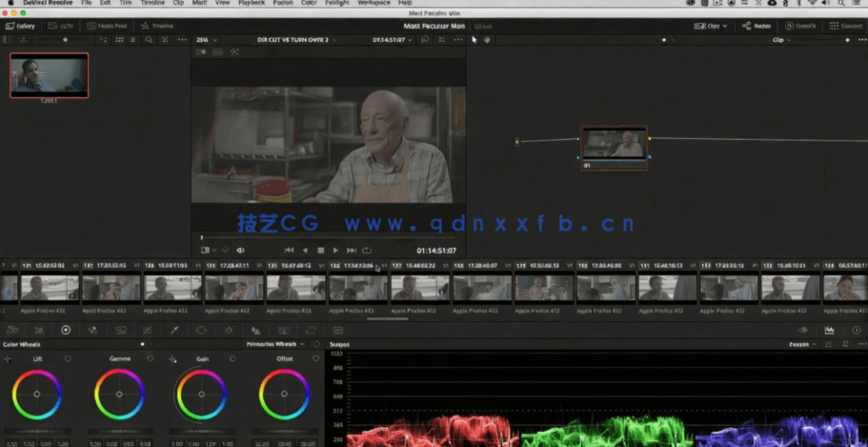
Task: Open the viewer options three-dot menu
Action: [x=457, y=40]
